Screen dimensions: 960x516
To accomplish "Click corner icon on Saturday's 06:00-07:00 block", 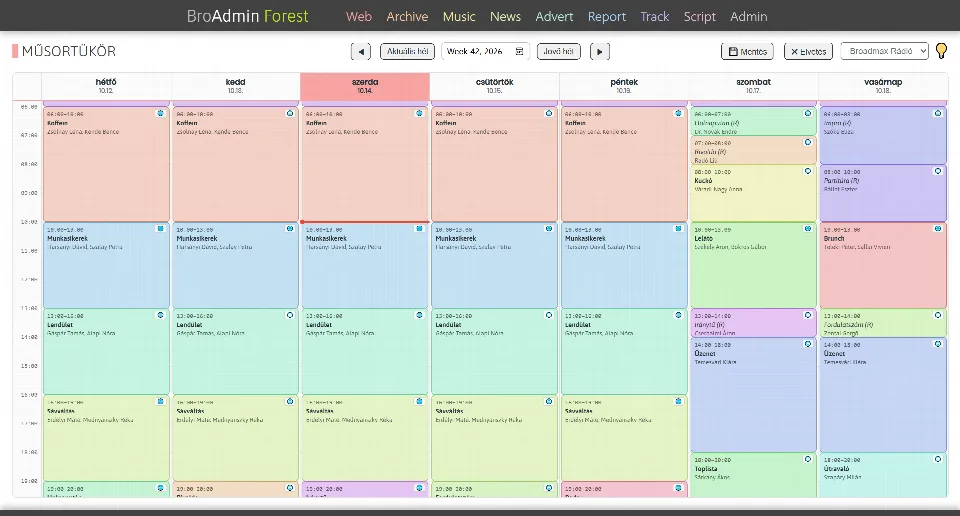I will [808, 113].
